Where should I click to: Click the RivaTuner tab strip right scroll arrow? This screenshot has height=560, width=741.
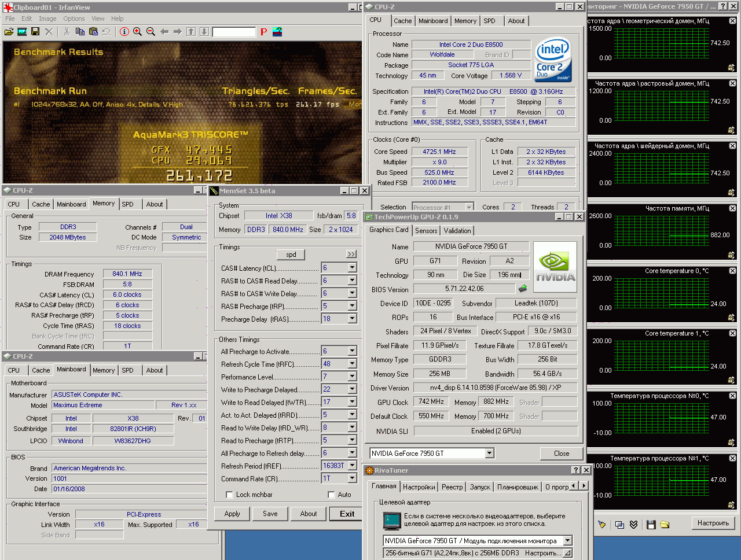click(584, 486)
